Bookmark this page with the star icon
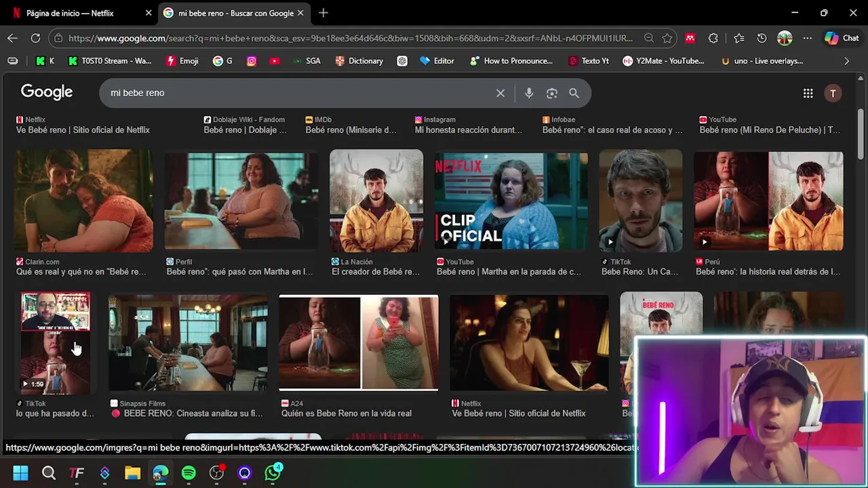868x488 pixels. (x=667, y=38)
